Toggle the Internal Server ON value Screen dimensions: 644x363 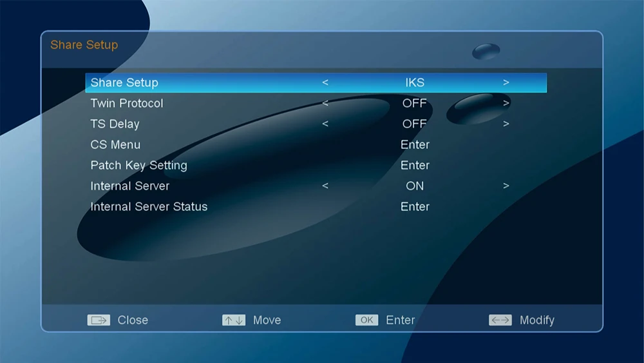(415, 186)
